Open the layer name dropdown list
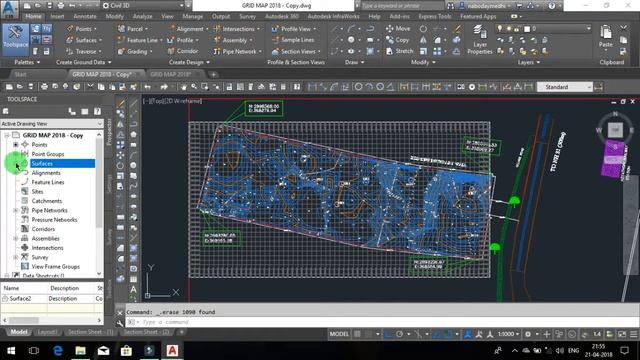Screen dimensions: 640x360 coord(589,29)
